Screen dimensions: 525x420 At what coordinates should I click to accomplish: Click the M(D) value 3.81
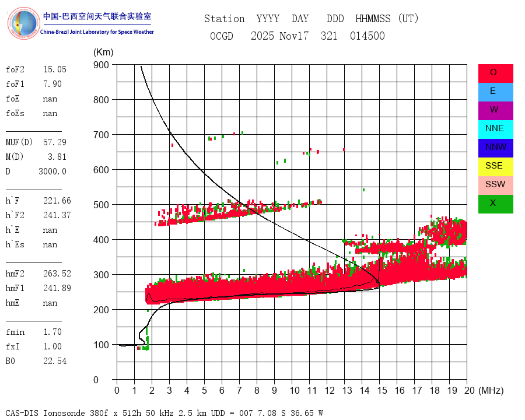click(x=57, y=157)
